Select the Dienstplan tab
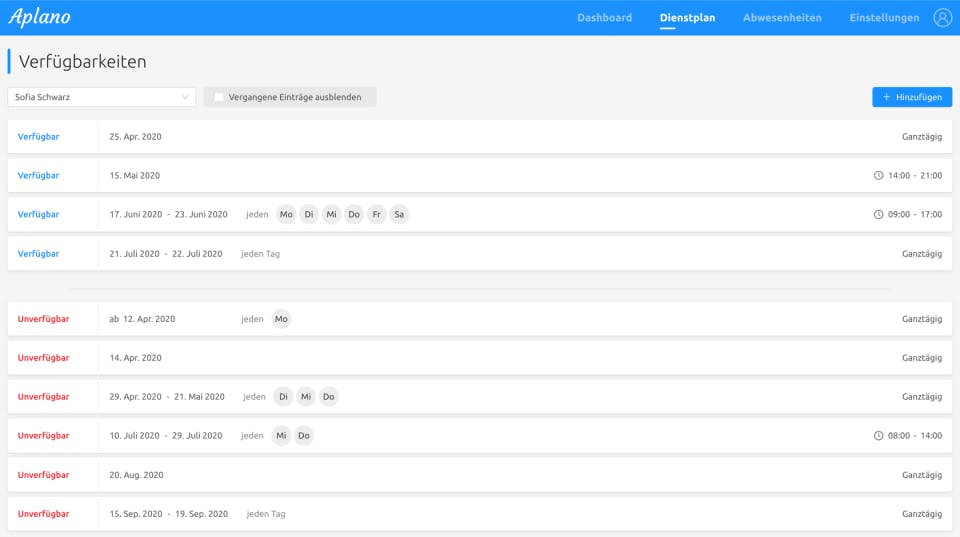Screen dimensions: 960x537 pos(687,18)
